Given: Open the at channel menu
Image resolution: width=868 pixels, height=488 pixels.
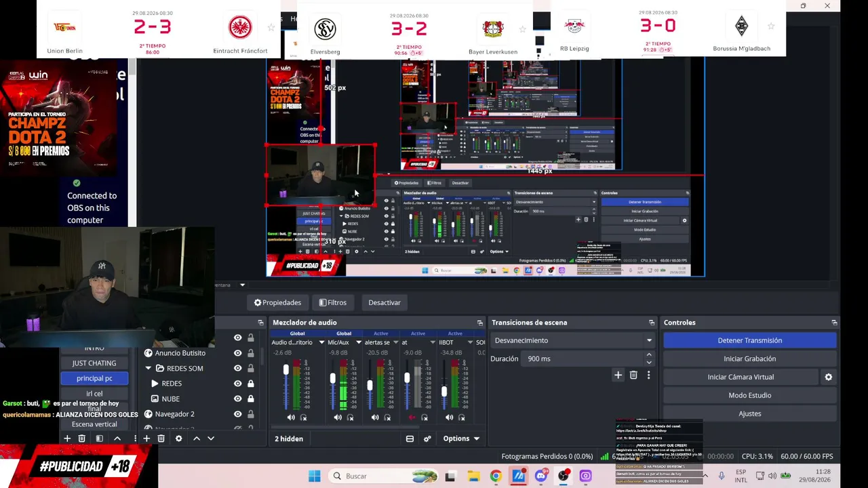Looking at the screenshot, I should (x=433, y=342).
